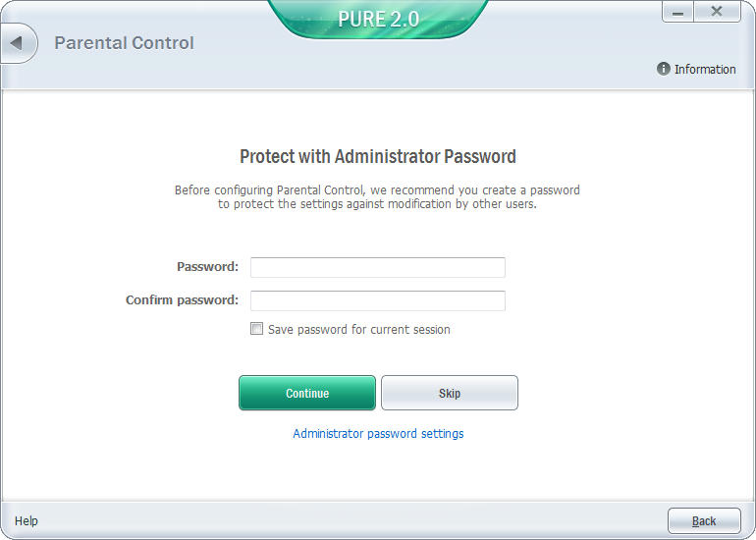Click the 'Protect with Administrator Password' heading

[378, 156]
